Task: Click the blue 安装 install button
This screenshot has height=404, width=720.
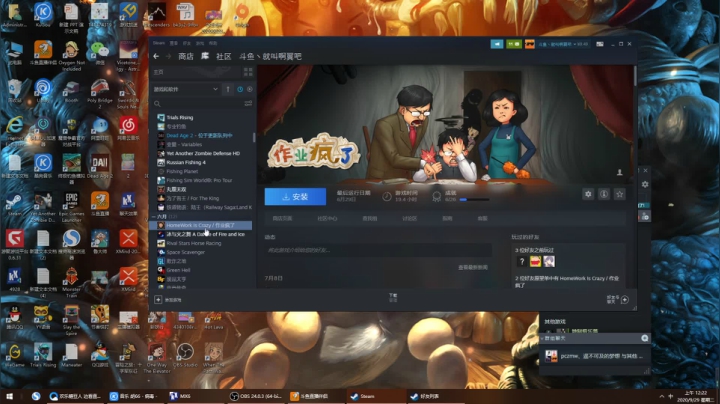Action: (295, 196)
